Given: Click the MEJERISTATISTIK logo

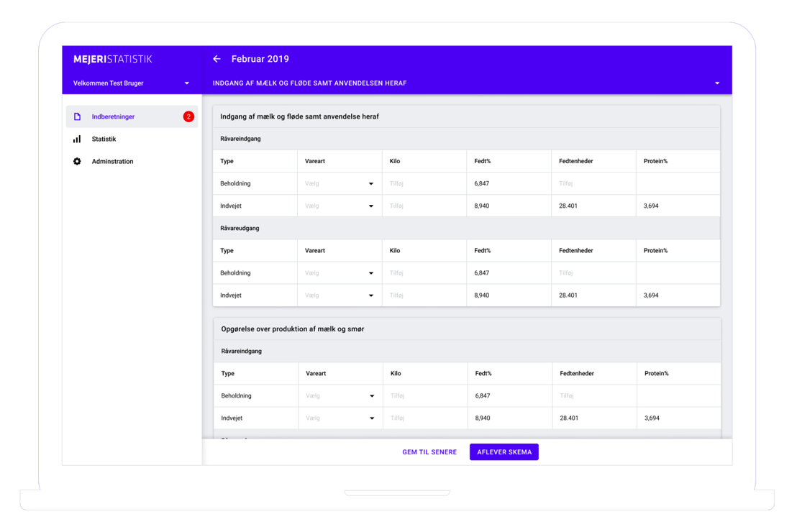Looking at the screenshot, I should (113, 60).
